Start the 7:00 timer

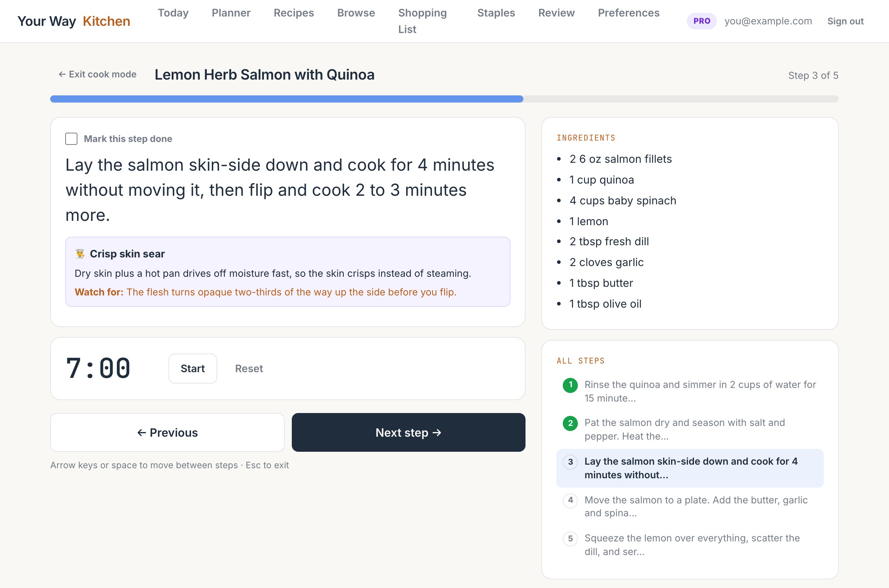coord(193,368)
